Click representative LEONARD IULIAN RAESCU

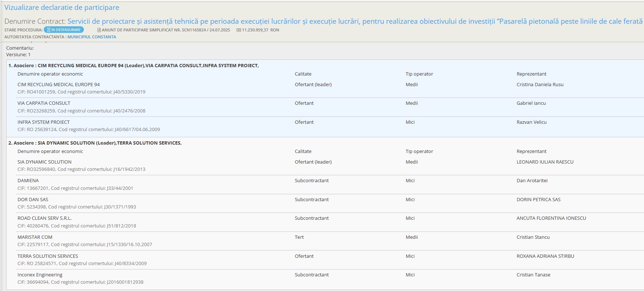tap(545, 162)
